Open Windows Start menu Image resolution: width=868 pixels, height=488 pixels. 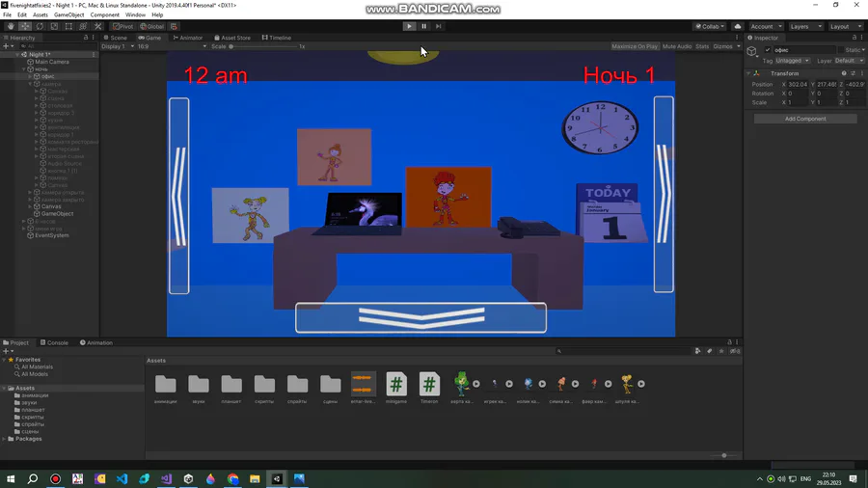[11, 478]
